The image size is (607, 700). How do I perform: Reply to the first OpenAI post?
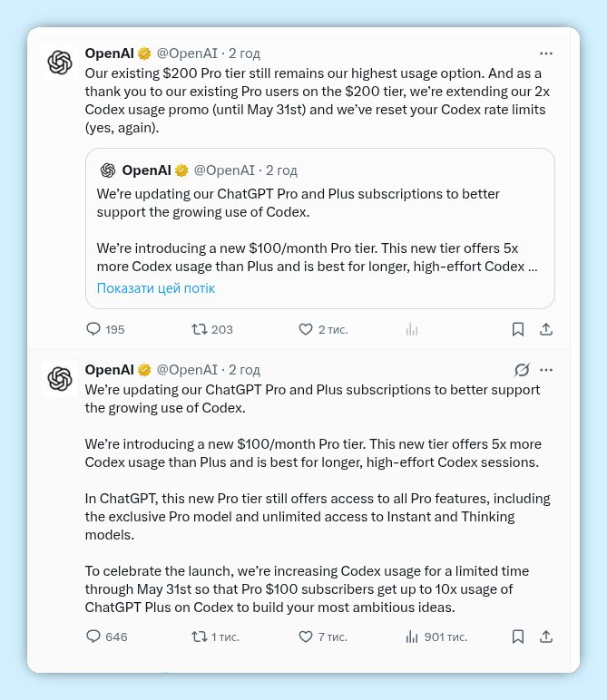tap(93, 329)
